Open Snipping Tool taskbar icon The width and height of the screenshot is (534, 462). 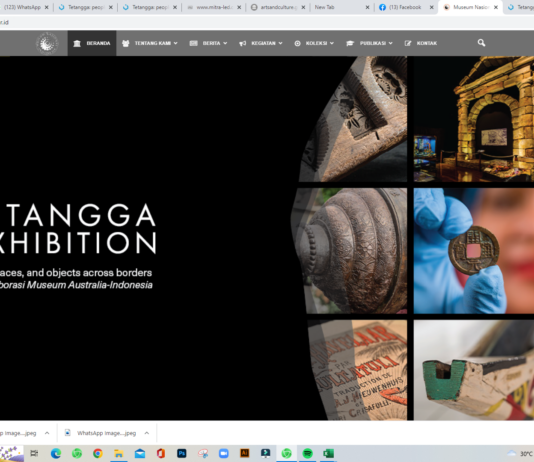click(203, 453)
